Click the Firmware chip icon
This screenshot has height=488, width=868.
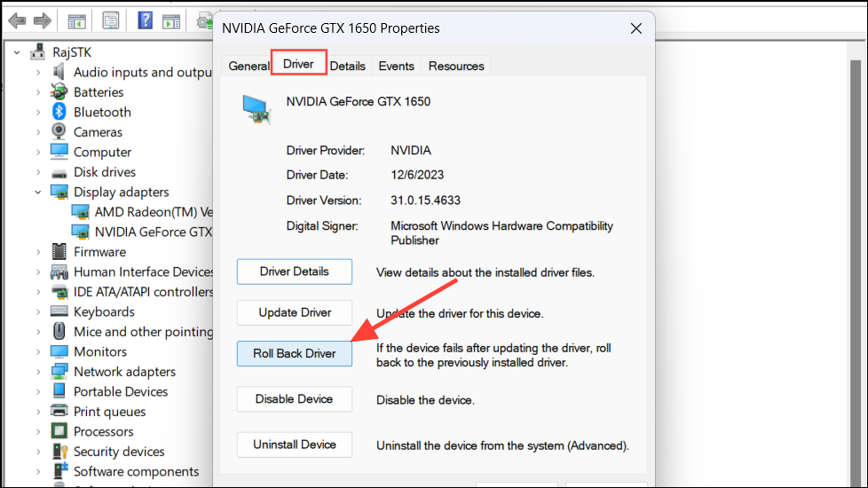(59, 252)
